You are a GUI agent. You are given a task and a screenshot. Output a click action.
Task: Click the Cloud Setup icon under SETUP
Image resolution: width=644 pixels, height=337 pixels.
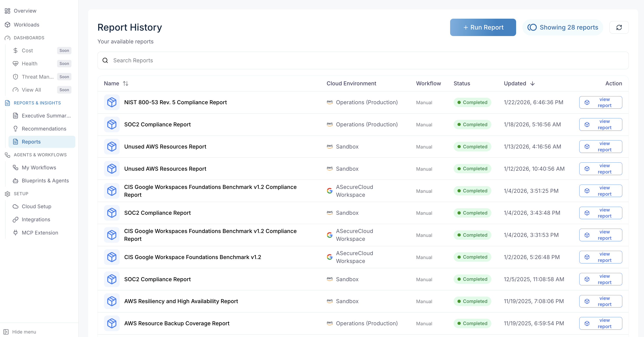click(x=15, y=206)
